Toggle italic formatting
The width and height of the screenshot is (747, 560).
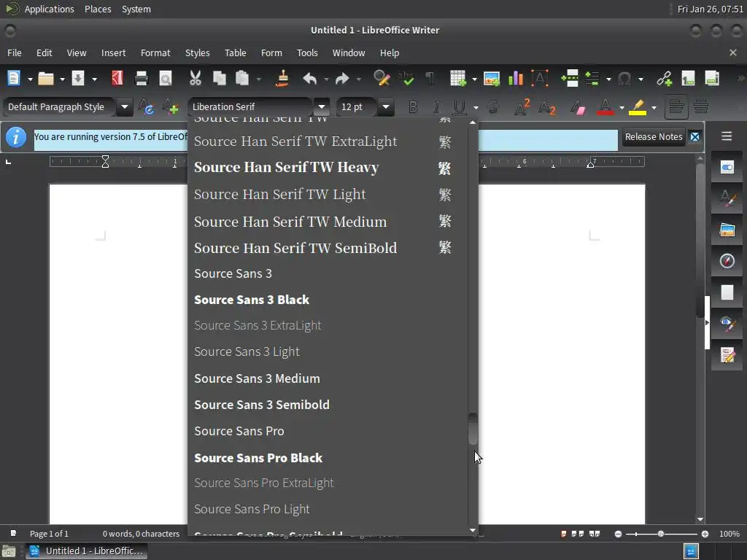(436, 107)
